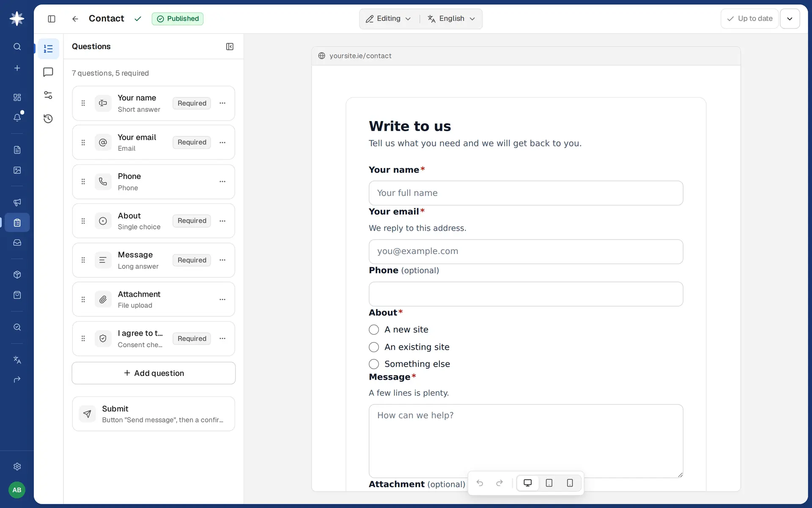Select the About single choice question
Image resolution: width=812 pixels, height=508 pixels.
click(x=154, y=221)
